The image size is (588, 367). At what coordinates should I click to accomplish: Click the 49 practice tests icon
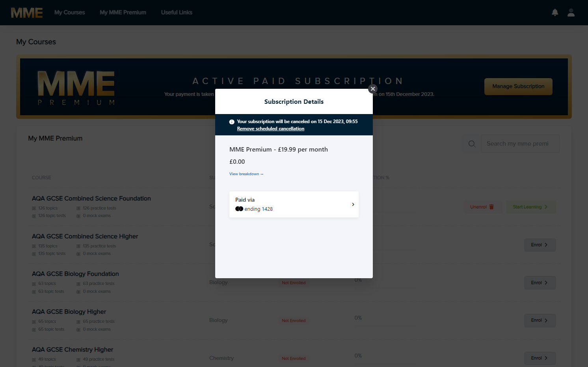(x=78, y=360)
